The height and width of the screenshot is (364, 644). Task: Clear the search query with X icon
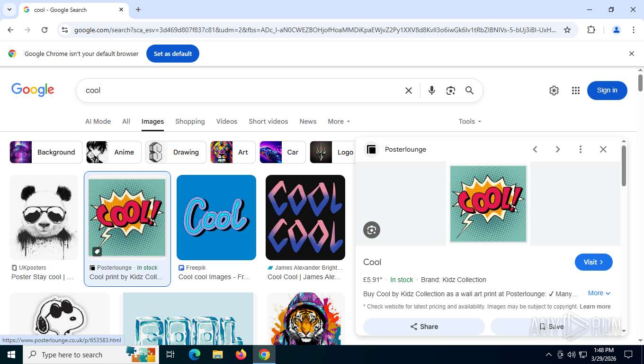point(409,91)
